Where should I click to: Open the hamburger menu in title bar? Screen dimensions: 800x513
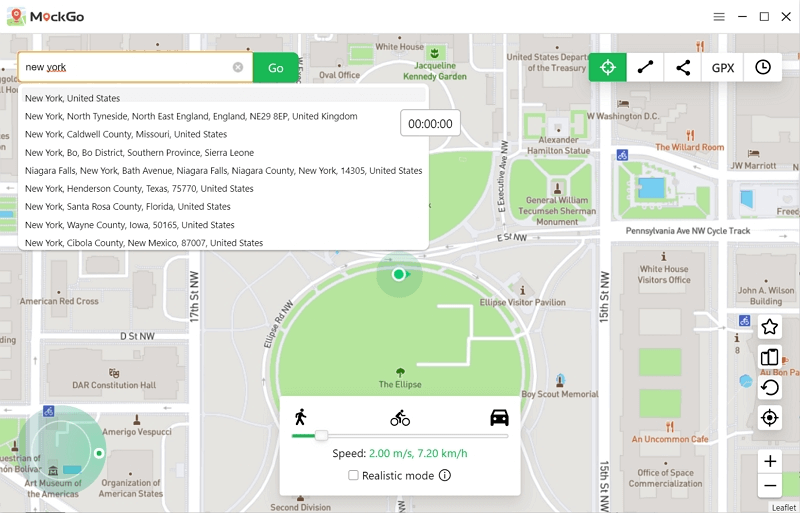[x=719, y=17]
